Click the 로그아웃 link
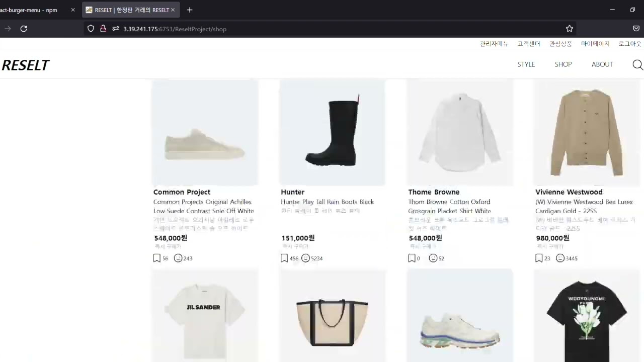The image size is (644, 362). pos(630,44)
